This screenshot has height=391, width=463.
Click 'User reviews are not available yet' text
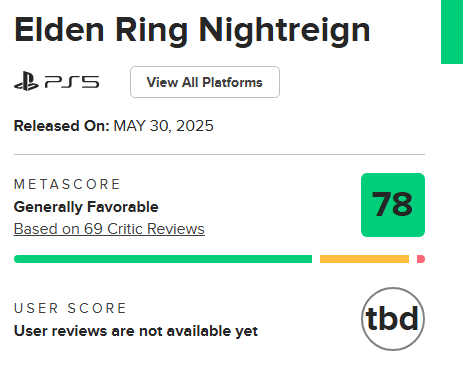[x=136, y=331]
